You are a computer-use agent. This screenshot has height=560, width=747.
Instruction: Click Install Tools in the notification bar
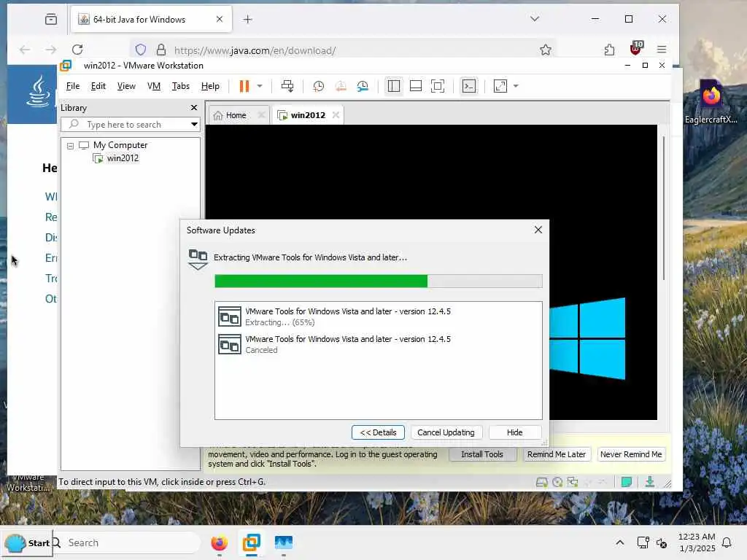point(482,454)
